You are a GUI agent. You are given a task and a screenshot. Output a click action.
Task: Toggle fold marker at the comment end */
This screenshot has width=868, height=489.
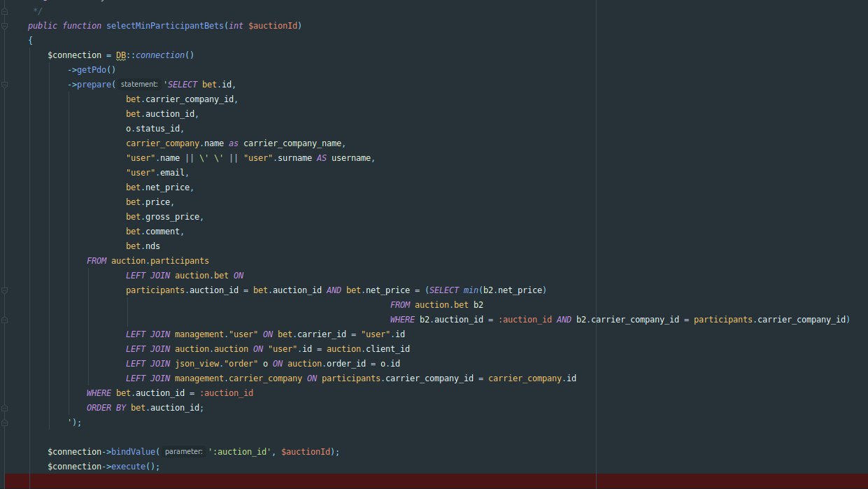coord(5,10)
